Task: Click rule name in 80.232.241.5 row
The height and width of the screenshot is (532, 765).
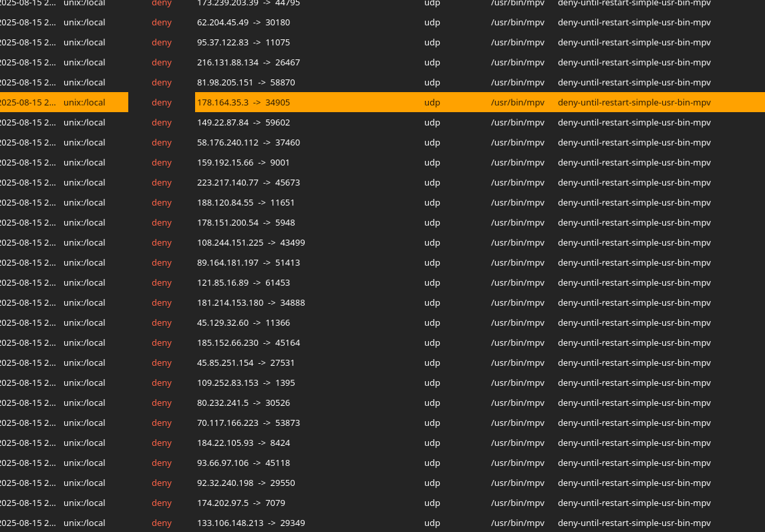Action: [x=634, y=403]
